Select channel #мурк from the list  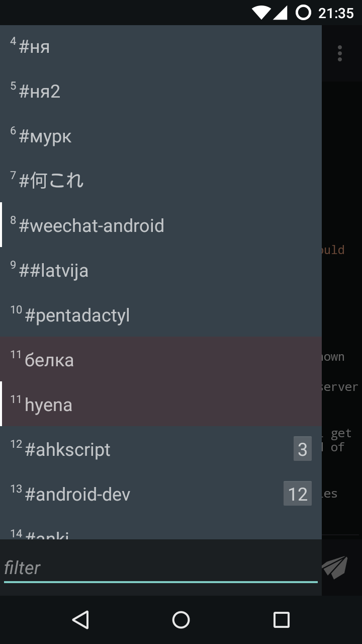(x=46, y=136)
